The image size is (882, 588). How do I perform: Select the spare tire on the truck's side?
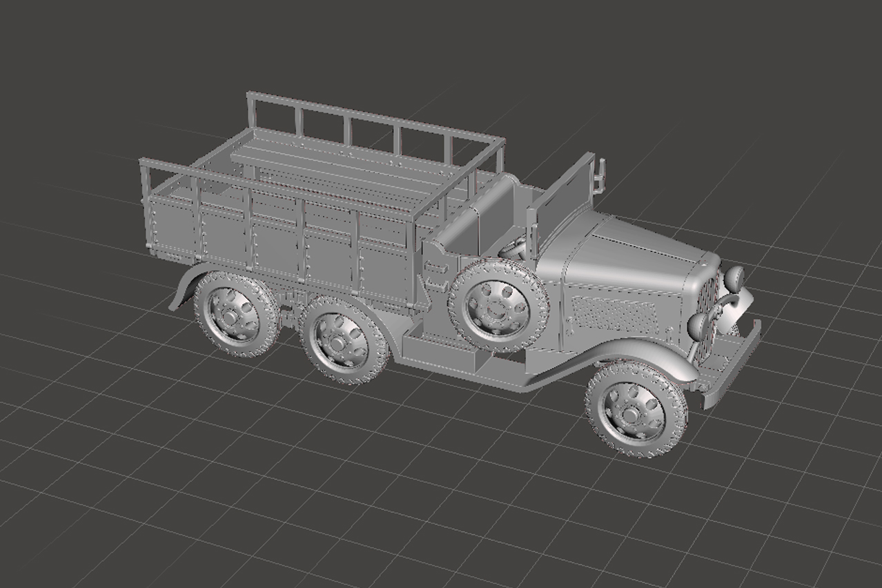coord(498,306)
